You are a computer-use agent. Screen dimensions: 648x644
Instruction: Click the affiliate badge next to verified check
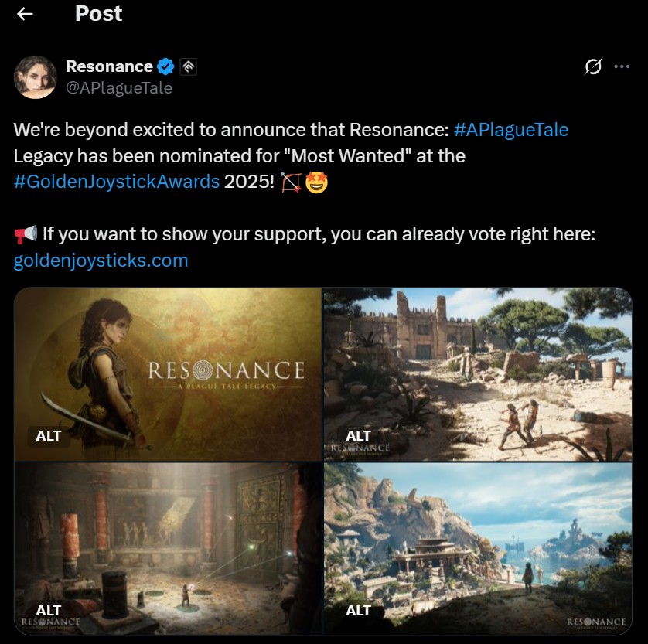[189, 67]
